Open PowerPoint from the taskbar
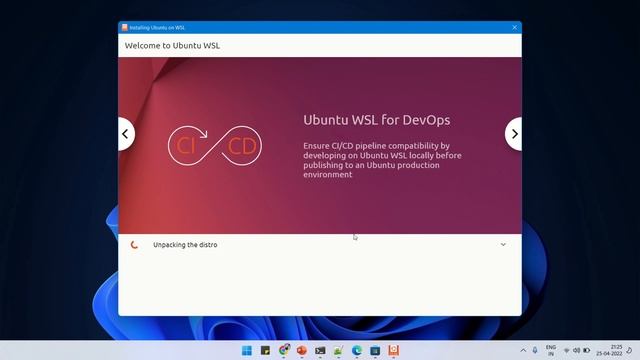Image resolution: width=640 pixels, height=360 pixels. (x=302, y=350)
